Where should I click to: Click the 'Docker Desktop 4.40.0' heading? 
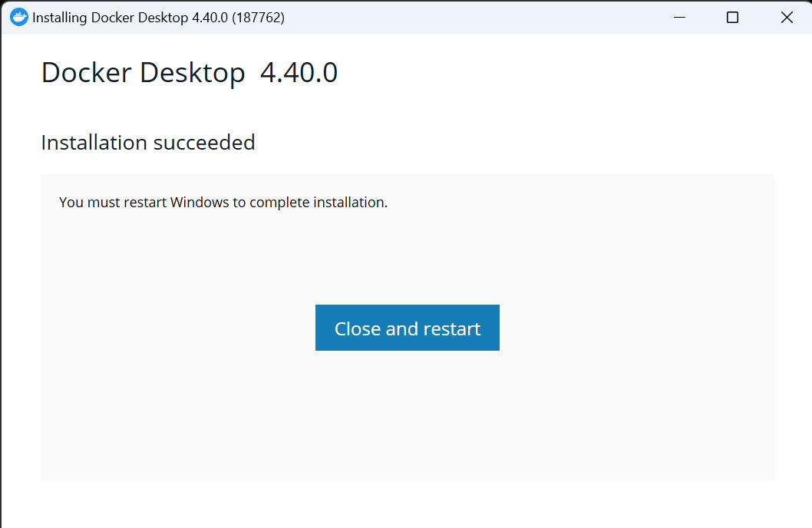pos(190,72)
